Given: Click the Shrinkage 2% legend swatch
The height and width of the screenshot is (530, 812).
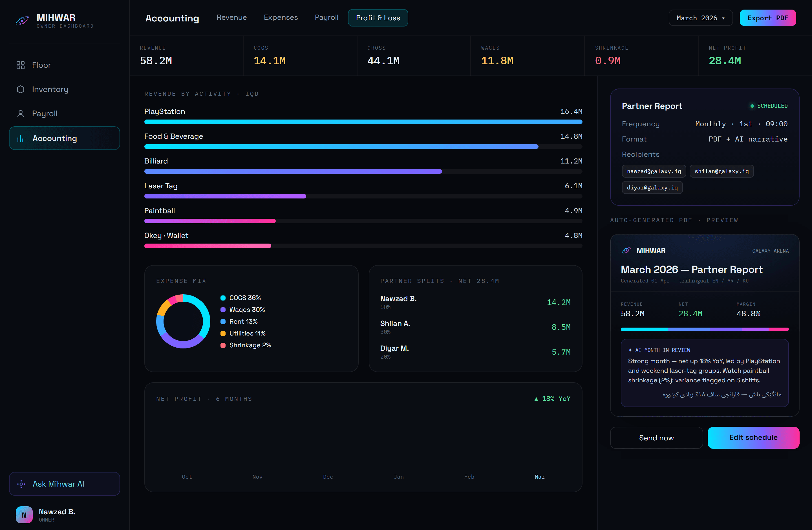Looking at the screenshot, I should tap(223, 346).
